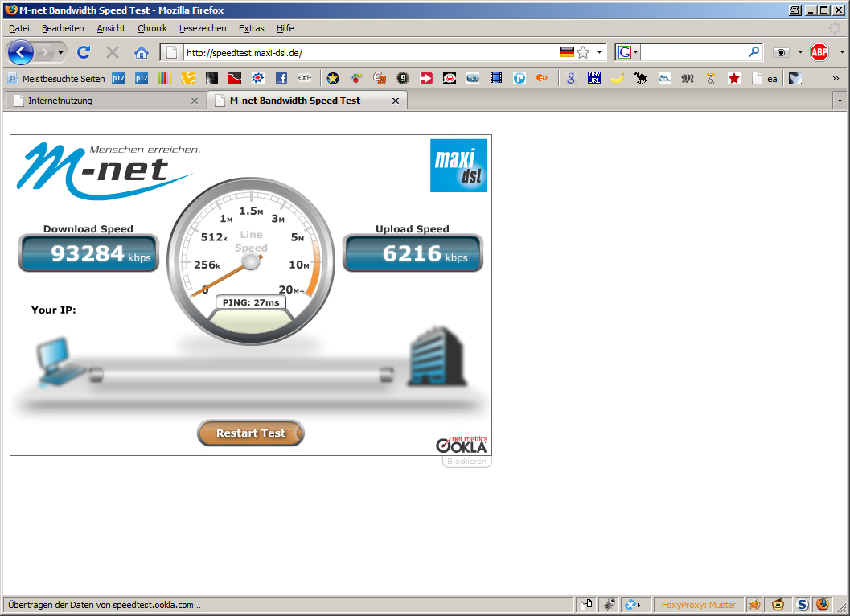The height and width of the screenshot is (616, 850).
Task: Open the 'ea' bookmark
Action: [x=764, y=79]
